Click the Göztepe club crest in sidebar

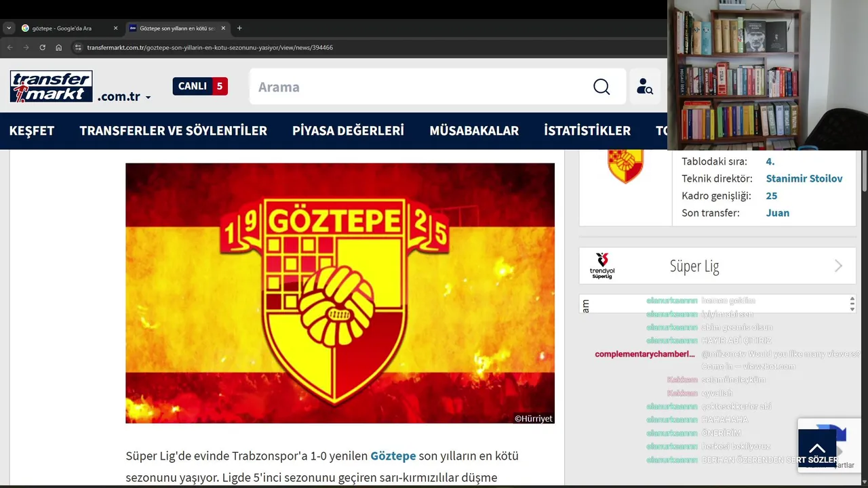(625, 167)
